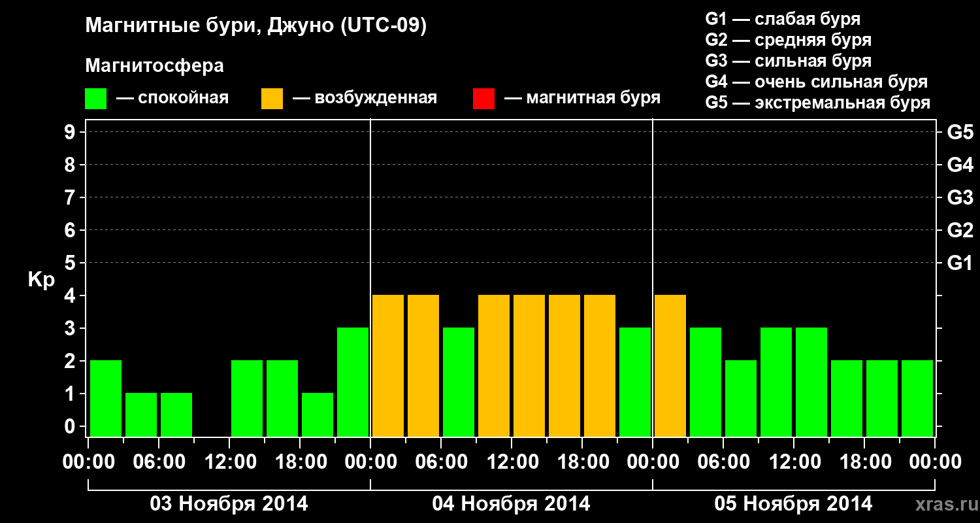980x523 pixels.
Task: Click the 05 Ноября 09:00–12:00 green bar
Action: click(776, 382)
